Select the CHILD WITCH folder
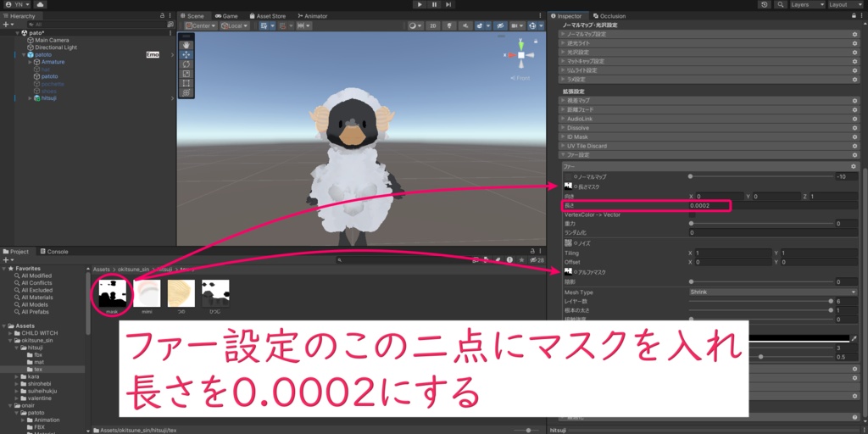This screenshot has width=868, height=434. pos(39,333)
